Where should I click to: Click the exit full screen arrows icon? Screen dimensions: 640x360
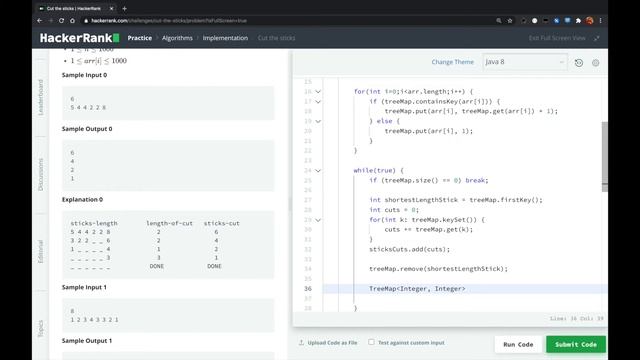pyautogui.click(x=597, y=38)
